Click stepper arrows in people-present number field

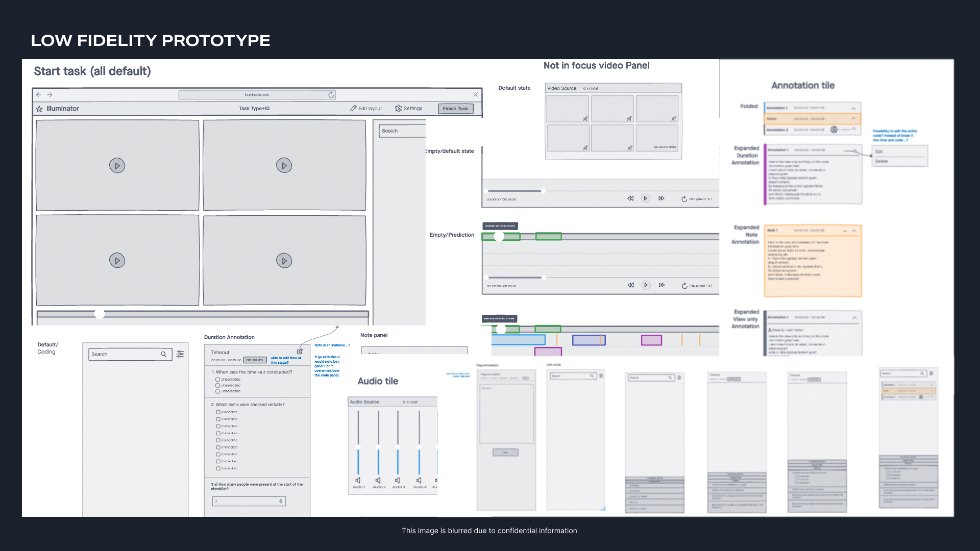point(281,501)
